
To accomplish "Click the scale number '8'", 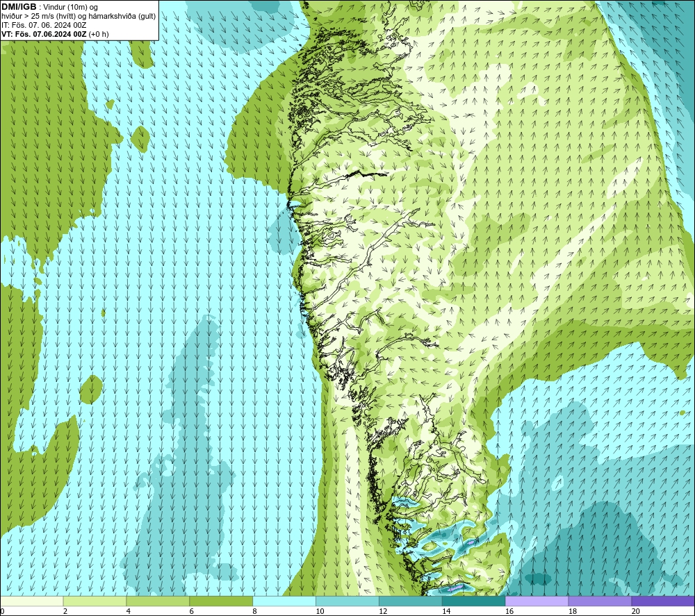I will click(254, 611).
